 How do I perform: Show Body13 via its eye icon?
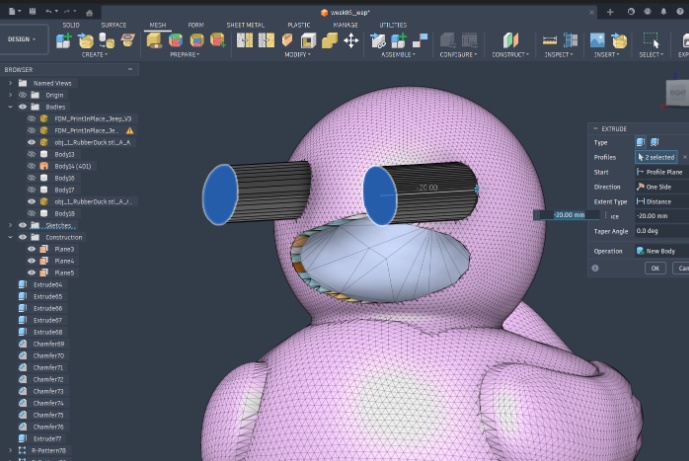click(31, 154)
